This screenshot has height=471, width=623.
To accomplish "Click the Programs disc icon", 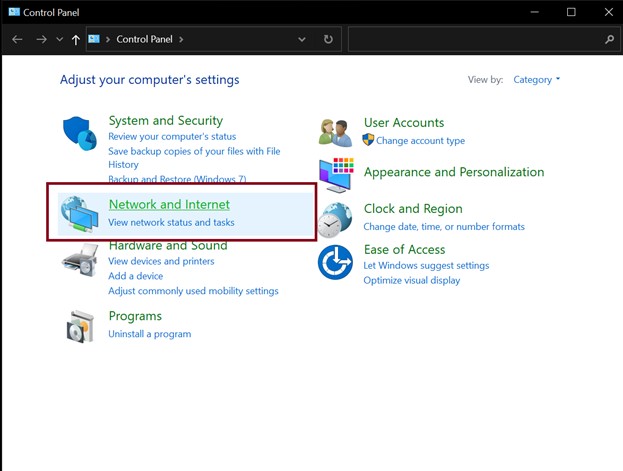I will point(80,326).
